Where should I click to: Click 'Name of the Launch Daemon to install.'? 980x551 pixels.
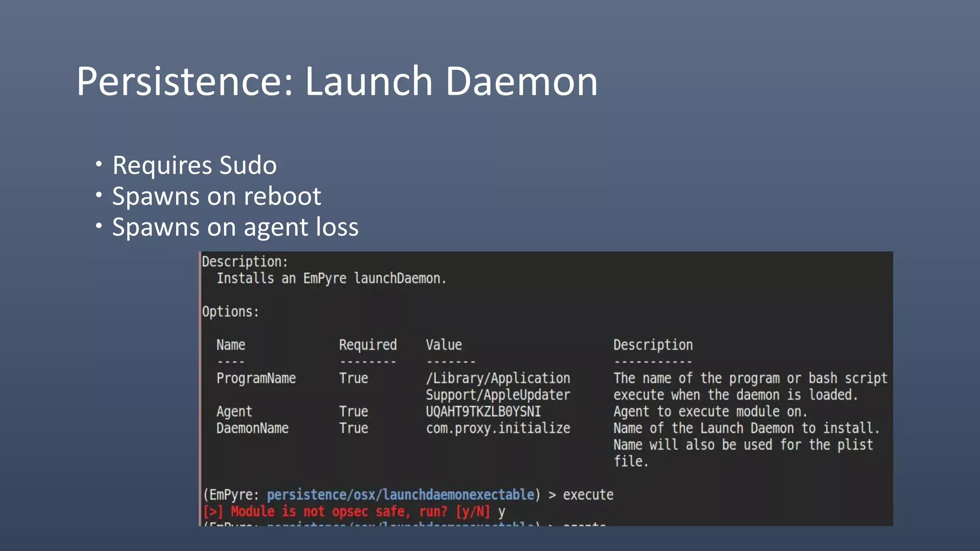click(x=746, y=428)
